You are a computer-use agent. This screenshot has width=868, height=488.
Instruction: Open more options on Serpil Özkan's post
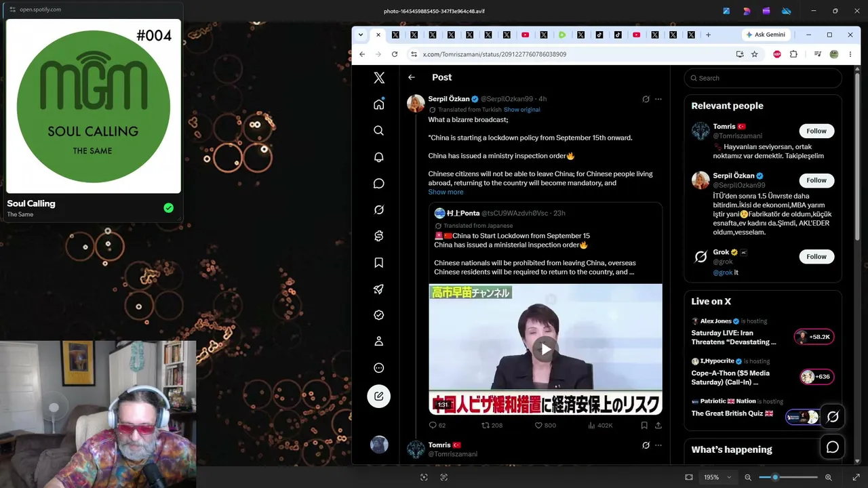[658, 99]
